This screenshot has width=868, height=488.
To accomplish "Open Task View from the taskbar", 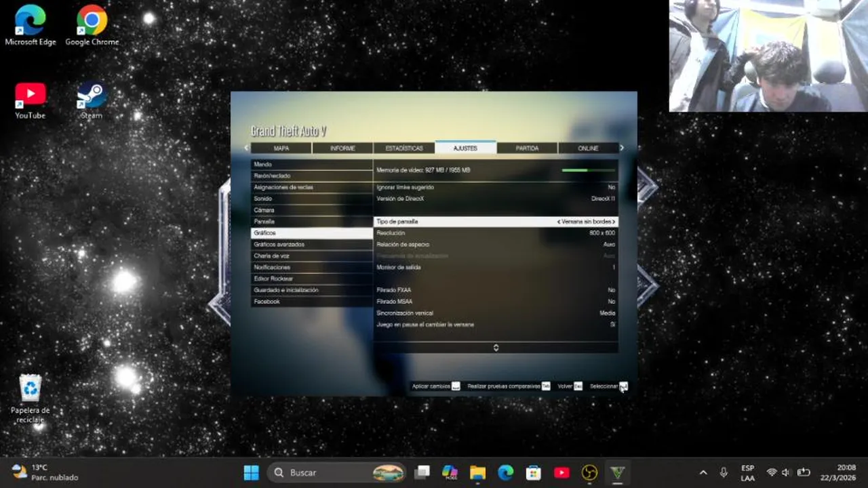I will point(422,472).
